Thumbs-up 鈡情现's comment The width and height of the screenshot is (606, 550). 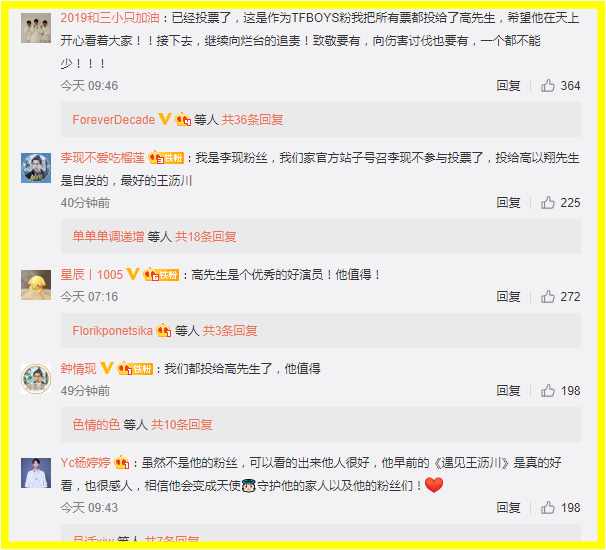(548, 391)
